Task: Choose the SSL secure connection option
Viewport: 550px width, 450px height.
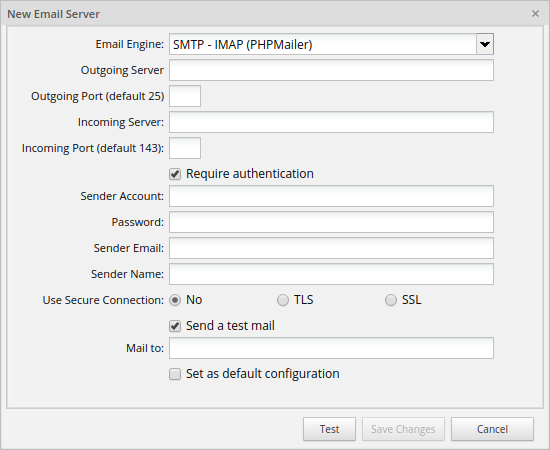Action: (391, 300)
